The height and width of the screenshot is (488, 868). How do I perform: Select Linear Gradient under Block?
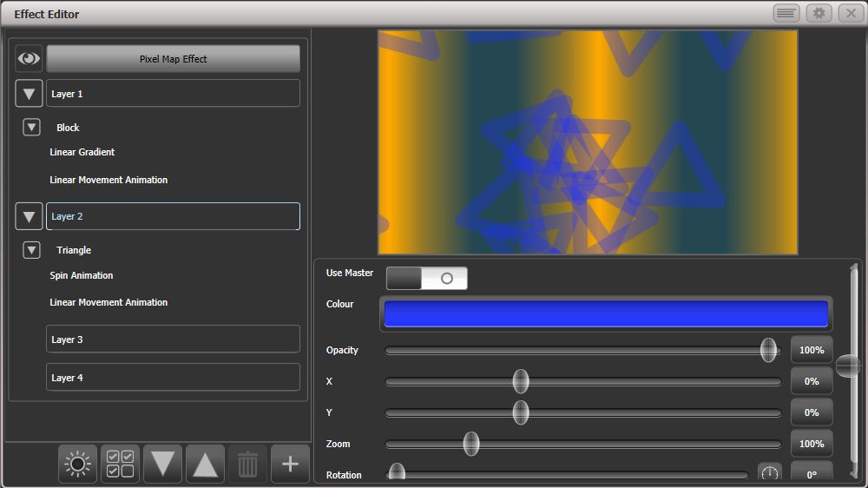coord(82,152)
